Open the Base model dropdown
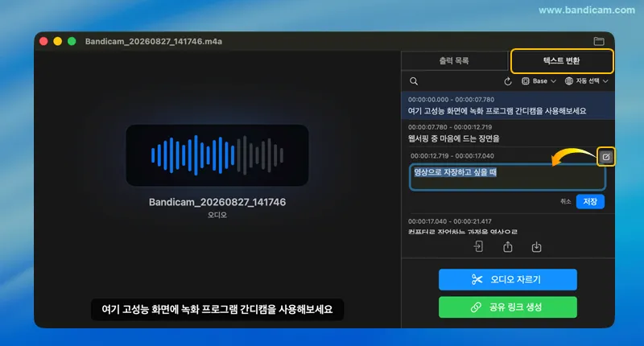Viewport: 644px width, 346px height. (539, 80)
